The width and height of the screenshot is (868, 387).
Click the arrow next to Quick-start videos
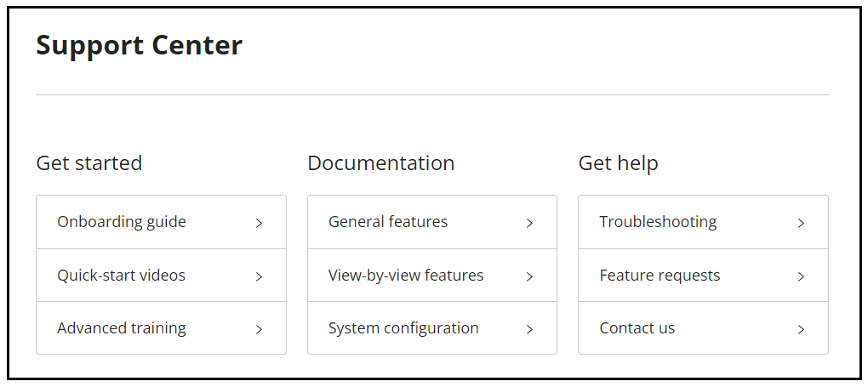click(259, 276)
